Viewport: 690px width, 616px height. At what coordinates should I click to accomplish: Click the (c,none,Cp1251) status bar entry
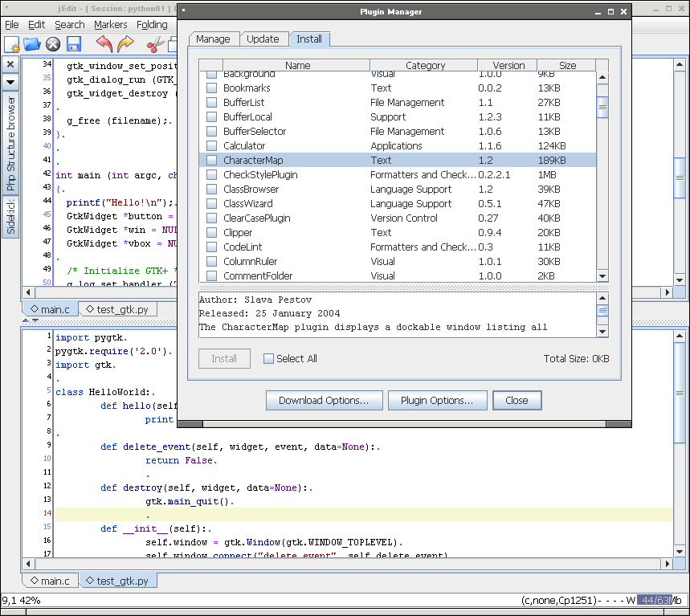click(559, 600)
